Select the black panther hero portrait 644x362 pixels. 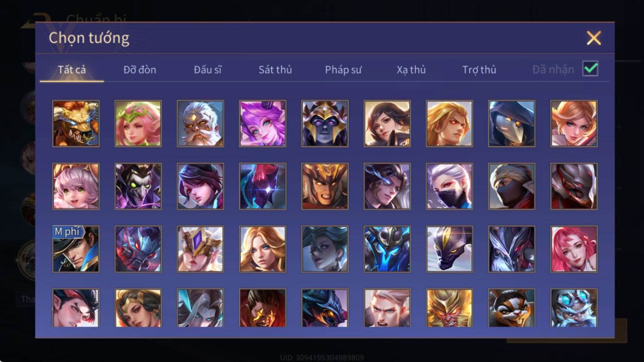point(449,249)
